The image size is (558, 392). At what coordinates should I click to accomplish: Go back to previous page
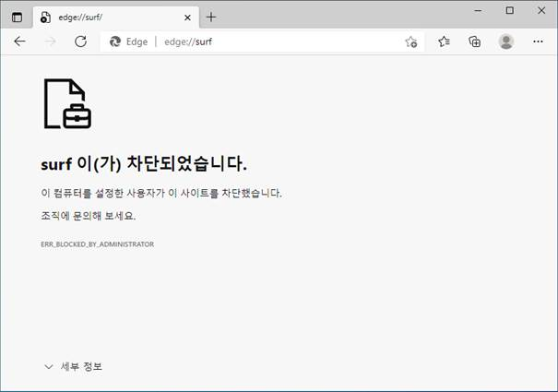(20, 42)
